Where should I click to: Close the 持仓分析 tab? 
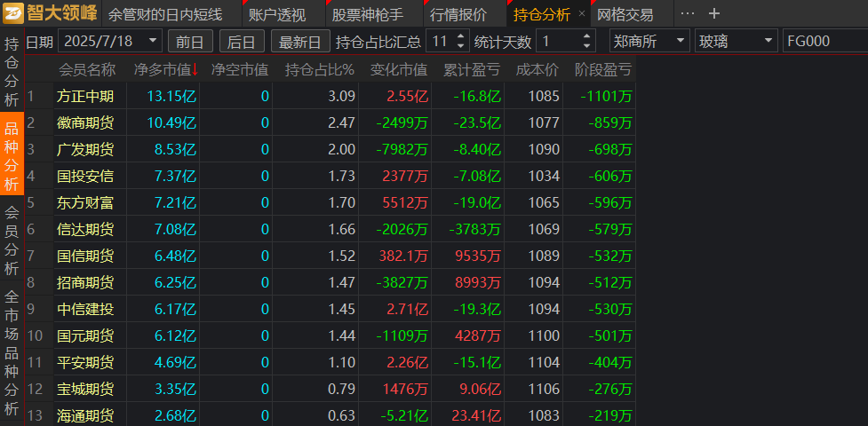pos(582,14)
